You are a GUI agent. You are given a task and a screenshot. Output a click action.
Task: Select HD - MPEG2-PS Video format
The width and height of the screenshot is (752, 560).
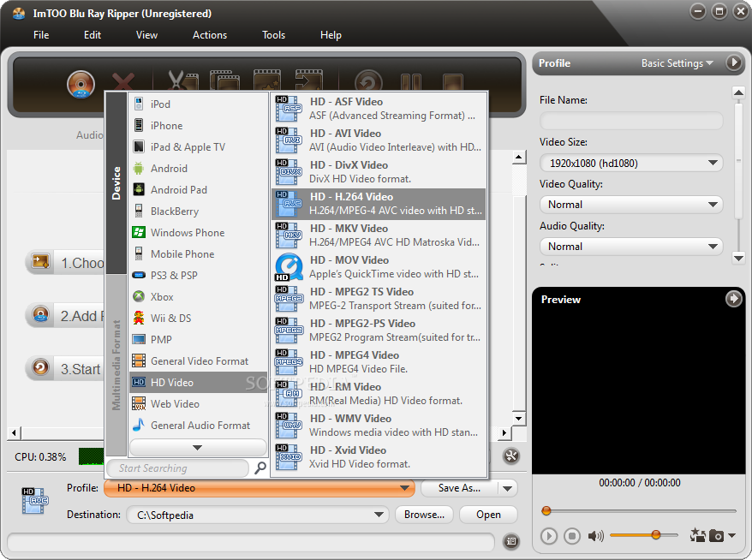379,330
